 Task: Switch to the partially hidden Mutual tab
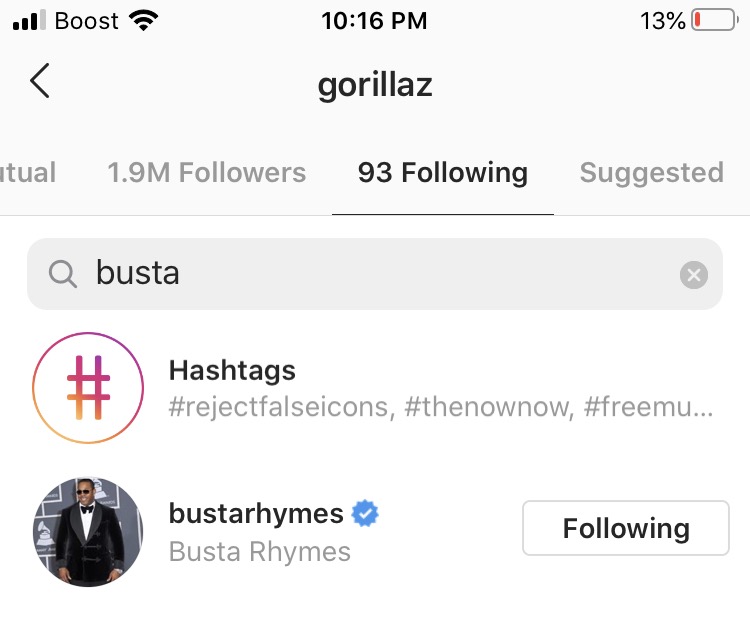coord(27,173)
